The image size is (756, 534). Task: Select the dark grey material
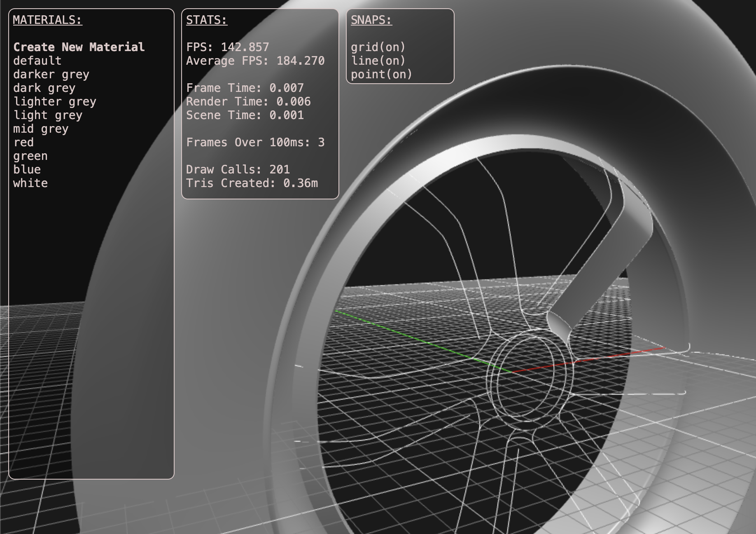click(44, 88)
